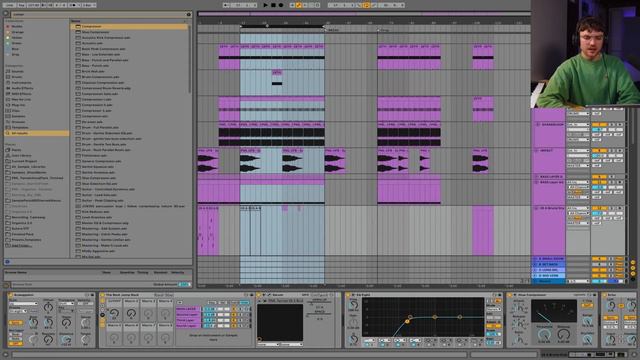Click the Velocity column in Groove Pool
The image size is (640, 360).
(x=178, y=273)
